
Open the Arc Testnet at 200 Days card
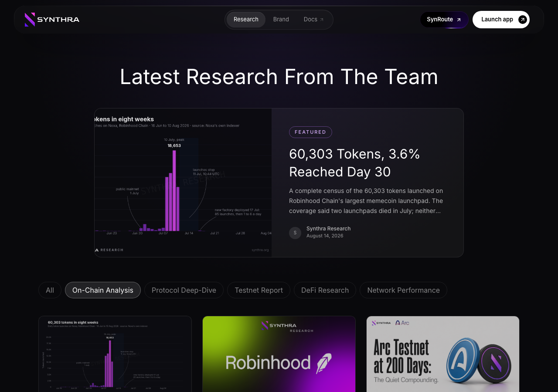(x=443, y=354)
